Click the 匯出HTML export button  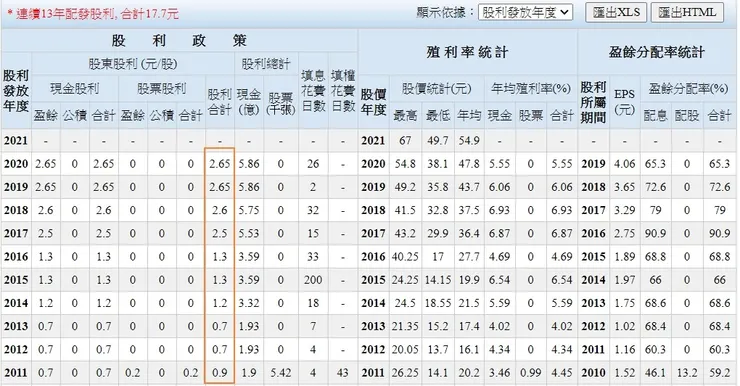pos(687,12)
